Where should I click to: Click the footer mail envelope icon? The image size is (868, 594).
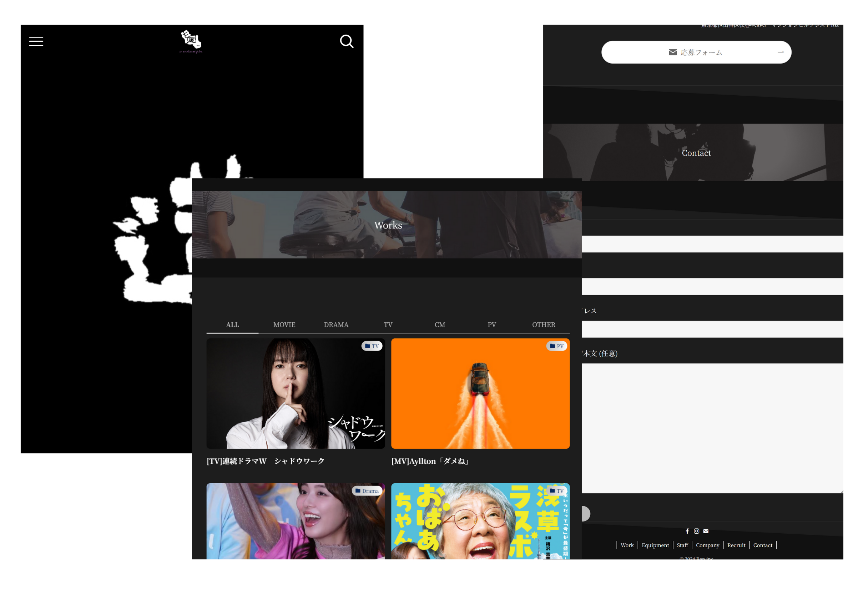[x=706, y=531]
